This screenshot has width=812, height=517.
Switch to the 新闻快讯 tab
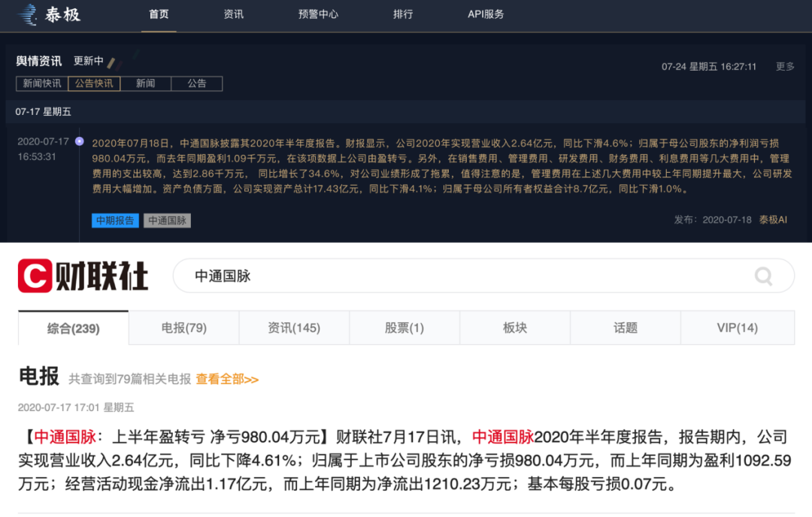[x=42, y=83]
